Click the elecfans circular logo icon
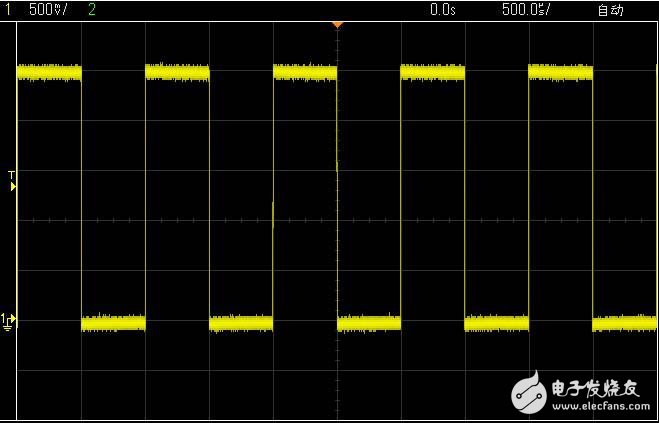659x423 pixels. pyautogui.click(x=528, y=391)
